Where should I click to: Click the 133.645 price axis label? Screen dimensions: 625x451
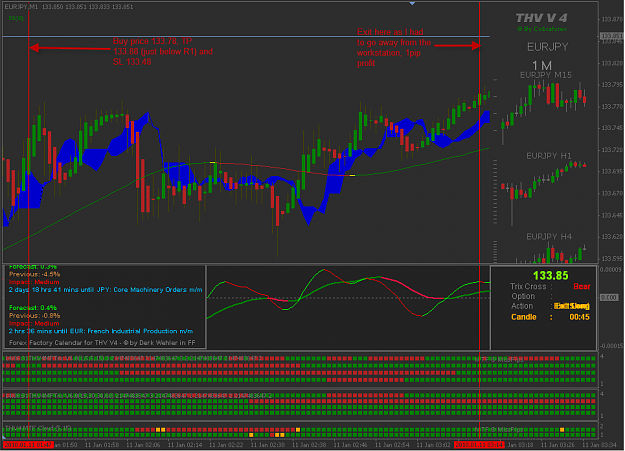coord(612,215)
